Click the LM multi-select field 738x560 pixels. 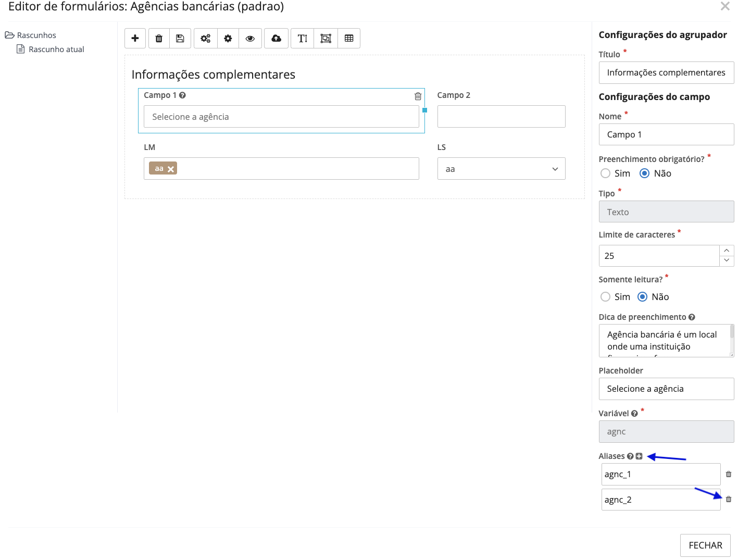click(x=281, y=169)
